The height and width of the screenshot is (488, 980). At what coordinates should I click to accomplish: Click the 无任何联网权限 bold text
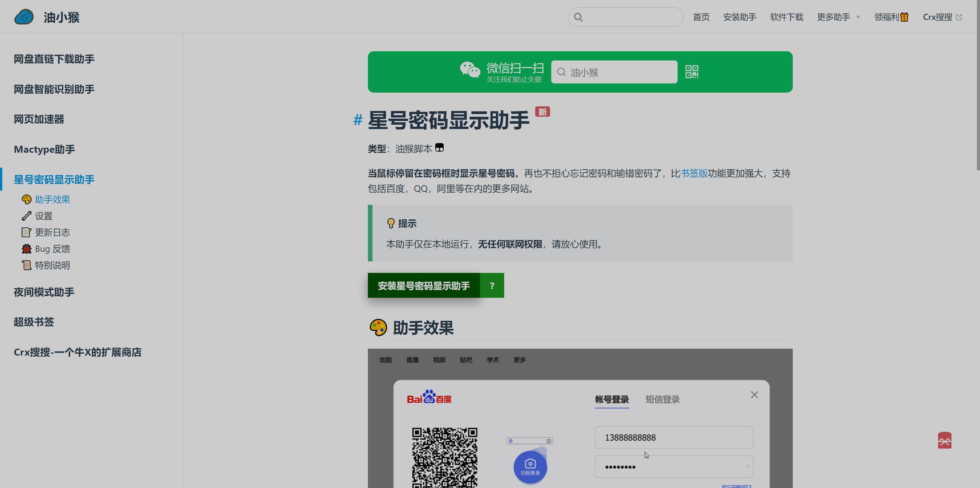pyautogui.click(x=510, y=244)
